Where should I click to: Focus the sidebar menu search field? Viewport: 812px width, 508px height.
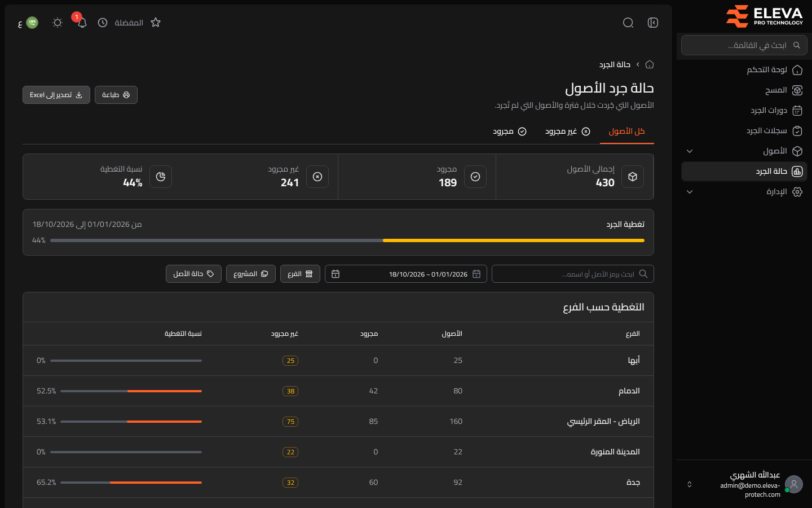click(x=744, y=45)
